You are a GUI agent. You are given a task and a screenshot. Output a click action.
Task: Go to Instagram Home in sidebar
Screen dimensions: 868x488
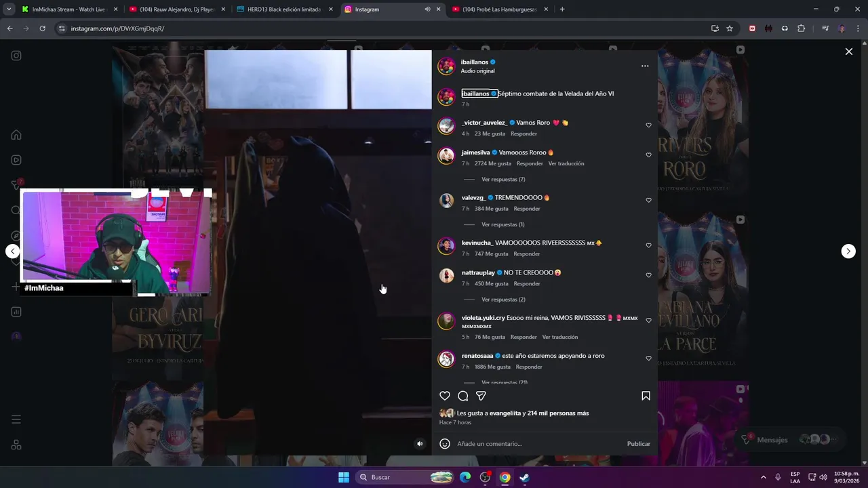(x=16, y=135)
